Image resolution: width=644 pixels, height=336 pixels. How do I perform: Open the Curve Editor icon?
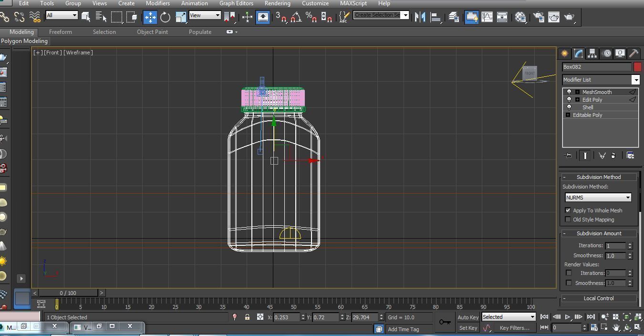(x=487, y=17)
